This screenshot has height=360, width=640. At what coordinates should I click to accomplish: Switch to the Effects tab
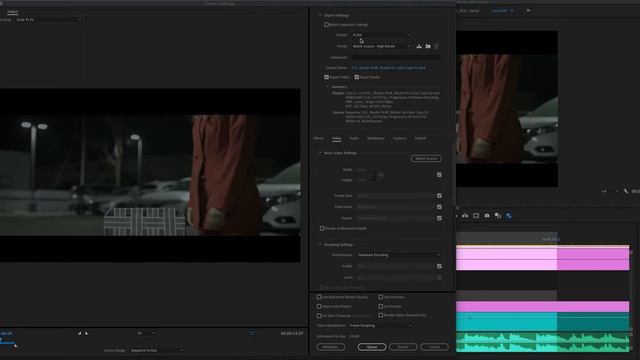(319, 139)
